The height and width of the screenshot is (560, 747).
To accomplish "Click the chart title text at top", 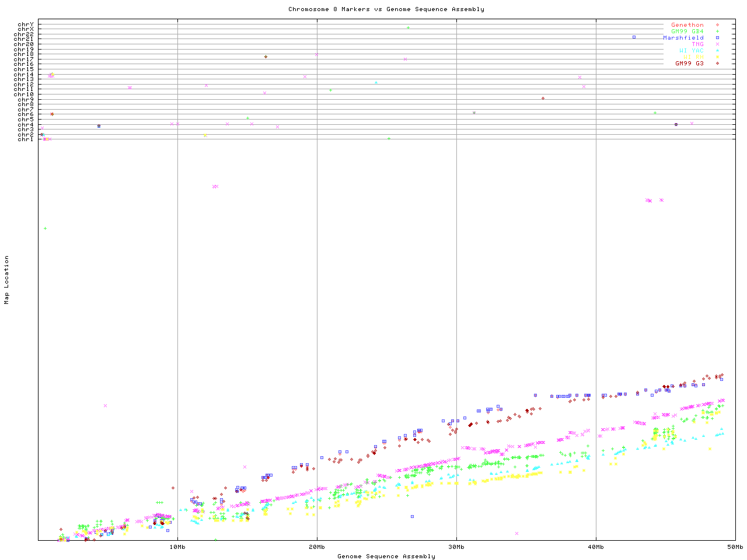I will pyautogui.click(x=386, y=9).
